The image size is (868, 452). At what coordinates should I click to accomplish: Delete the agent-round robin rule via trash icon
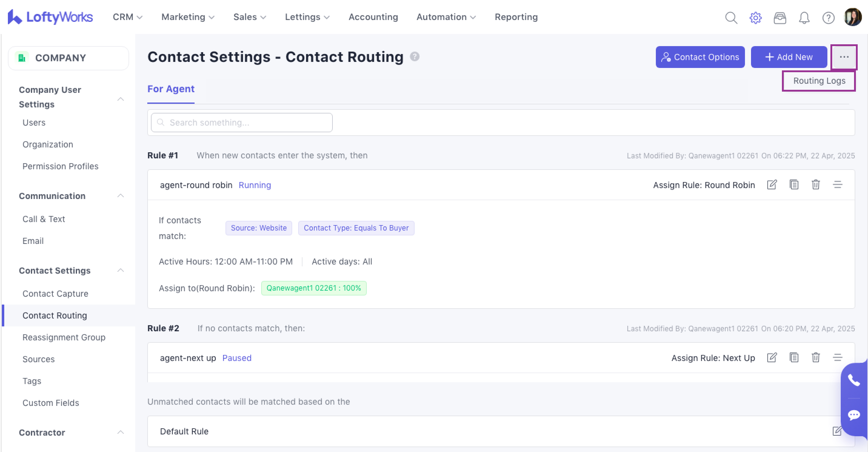(x=816, y=185)
